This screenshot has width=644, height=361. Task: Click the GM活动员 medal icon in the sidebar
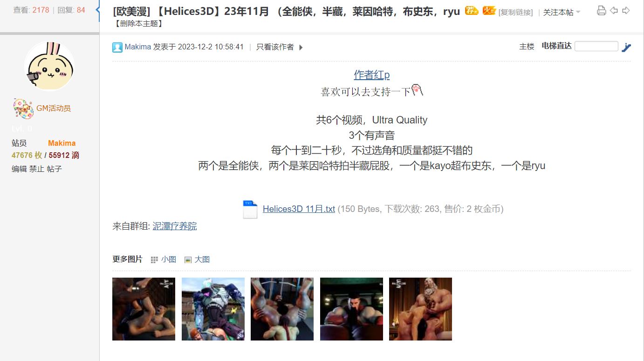[x=23, y=109]
